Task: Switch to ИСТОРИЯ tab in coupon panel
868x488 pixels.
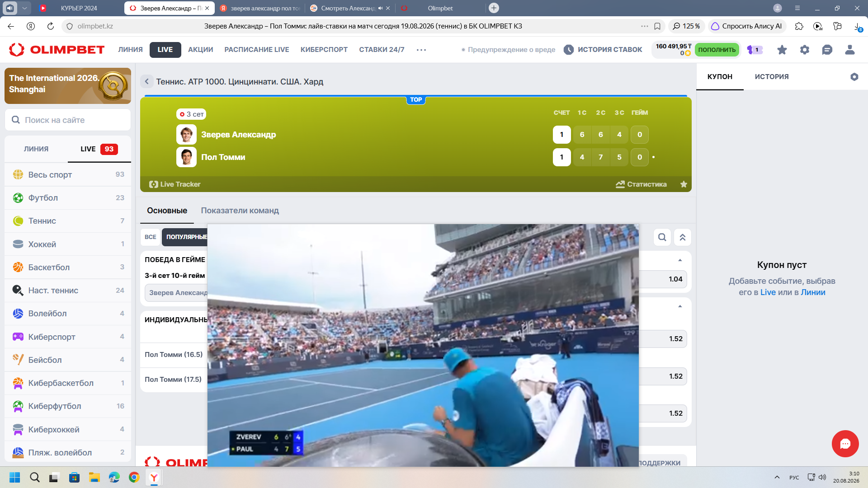Action: (772, 77)
